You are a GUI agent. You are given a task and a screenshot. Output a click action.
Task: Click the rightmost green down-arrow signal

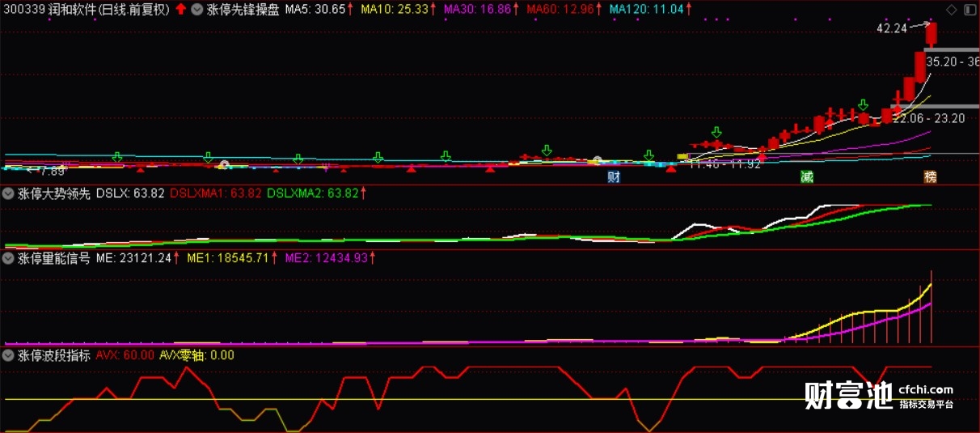[863, 105]
